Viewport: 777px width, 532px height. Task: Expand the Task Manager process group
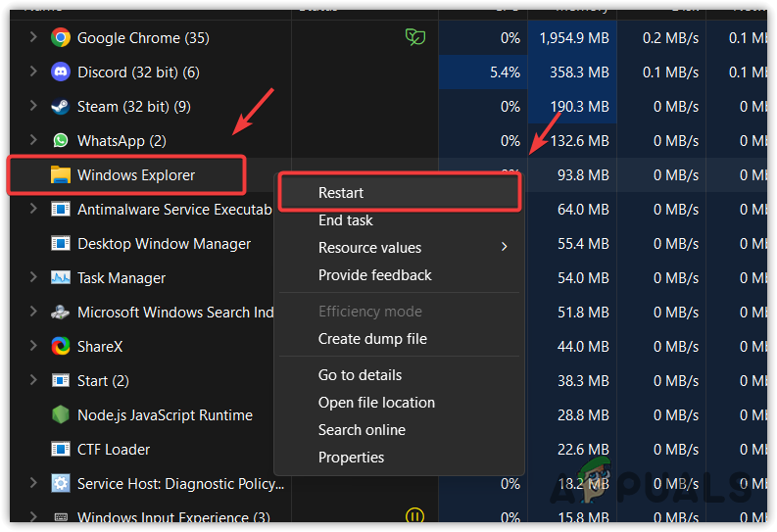[33, 277]
